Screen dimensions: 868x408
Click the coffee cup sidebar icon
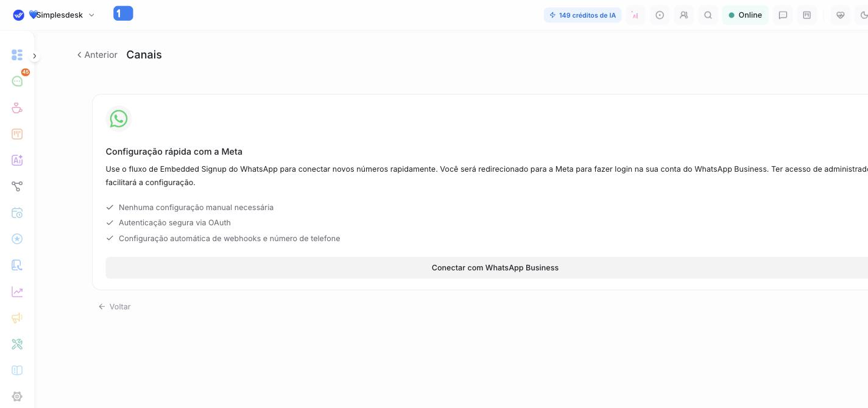point(17,108)
